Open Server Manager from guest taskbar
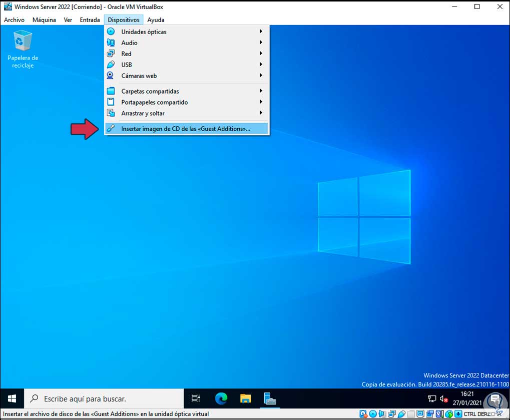Screen dimensions: 510x420 point(270,398)
